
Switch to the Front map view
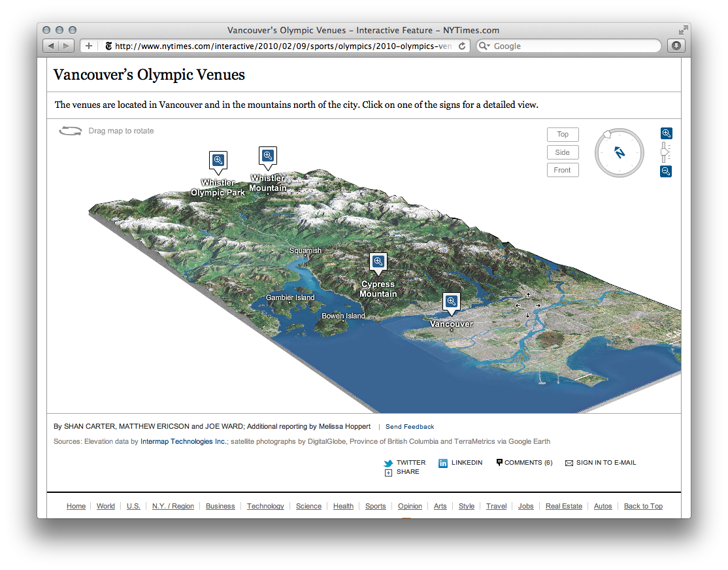point(563,169)
